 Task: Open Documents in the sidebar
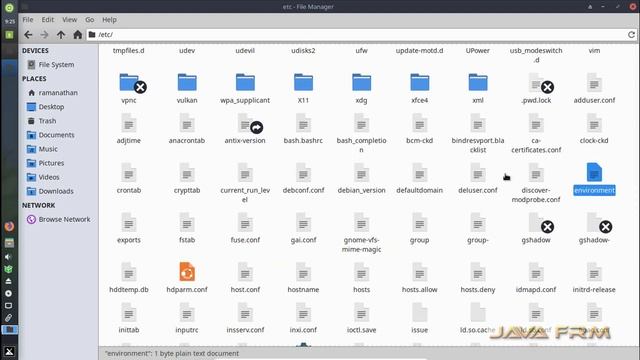tap(50, 135)
